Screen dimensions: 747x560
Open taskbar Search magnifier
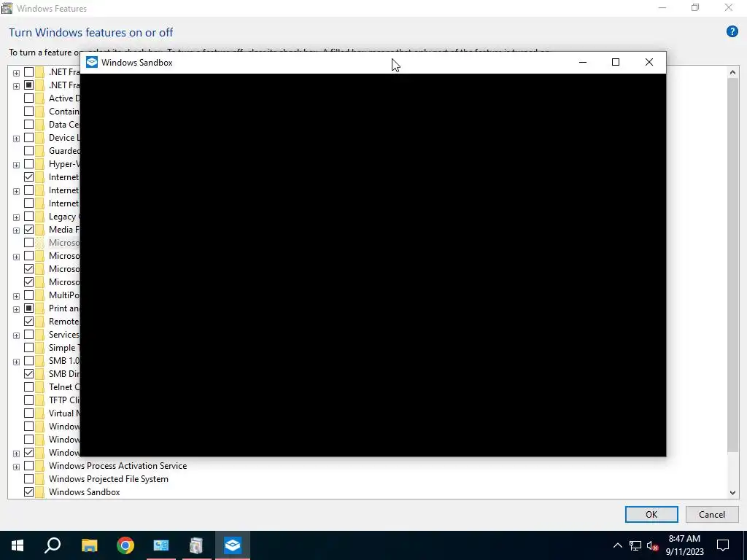tap(53, 545)
